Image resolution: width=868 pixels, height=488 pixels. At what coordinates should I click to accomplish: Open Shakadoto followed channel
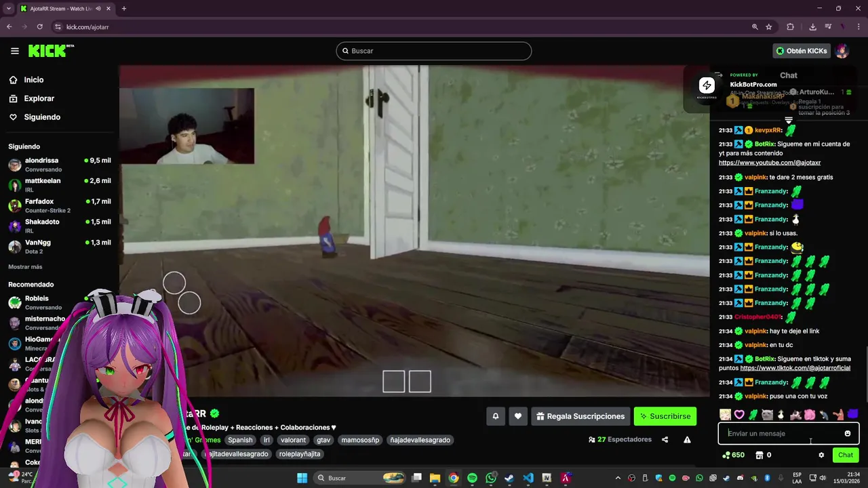tap(60, 226)
